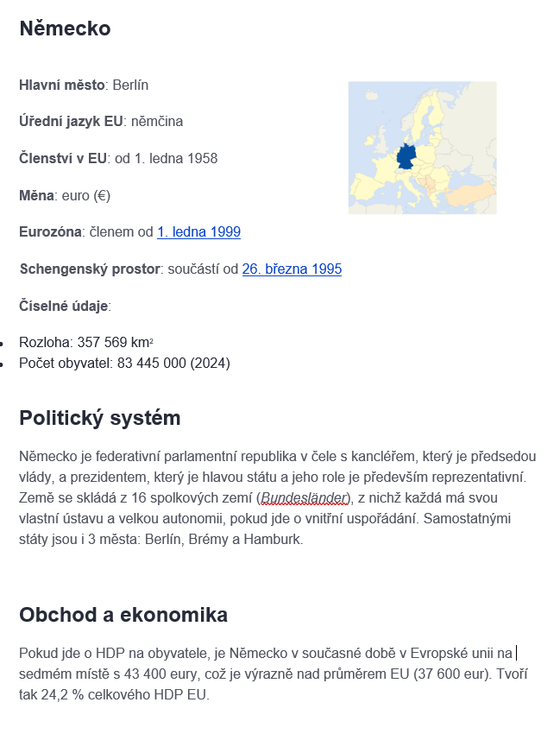Click the word "němčina"
560x734 pixels.
[157, 121]
